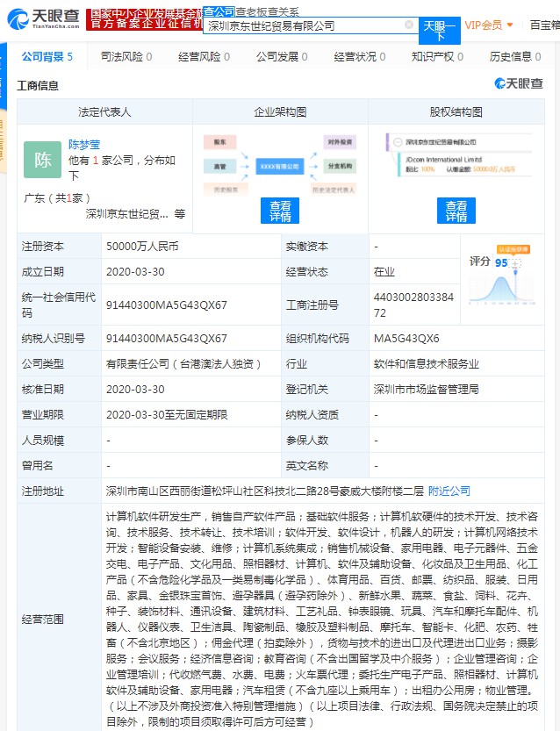Click the equity structure diagram thumbnail
Viewport: 560px width, 731px height.
point(459,154)
